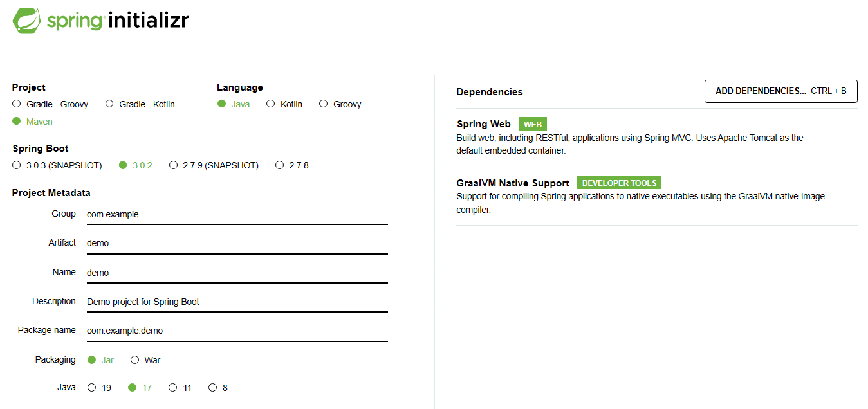
Task: Select Gradle - Kotlin project type
Action: [109, 104]
